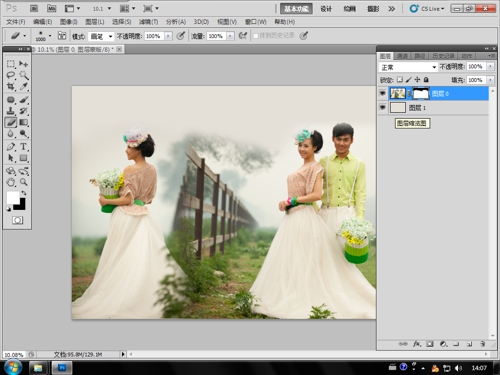Open the view extras dropdown
This screenshot has height=375, width=500.
click(x=72, y=9)
